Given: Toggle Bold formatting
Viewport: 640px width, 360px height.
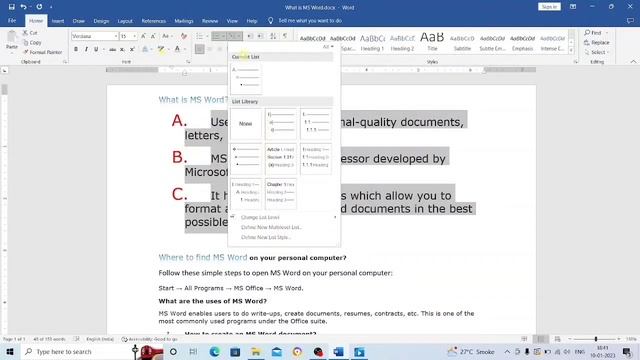Looking at the screenshot, I should point(76,49).
